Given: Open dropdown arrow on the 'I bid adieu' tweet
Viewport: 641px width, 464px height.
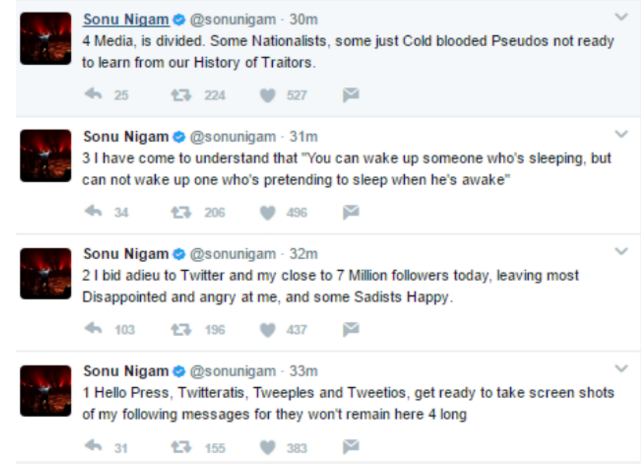Looking at the screenshot, I should tap(621, 251).
